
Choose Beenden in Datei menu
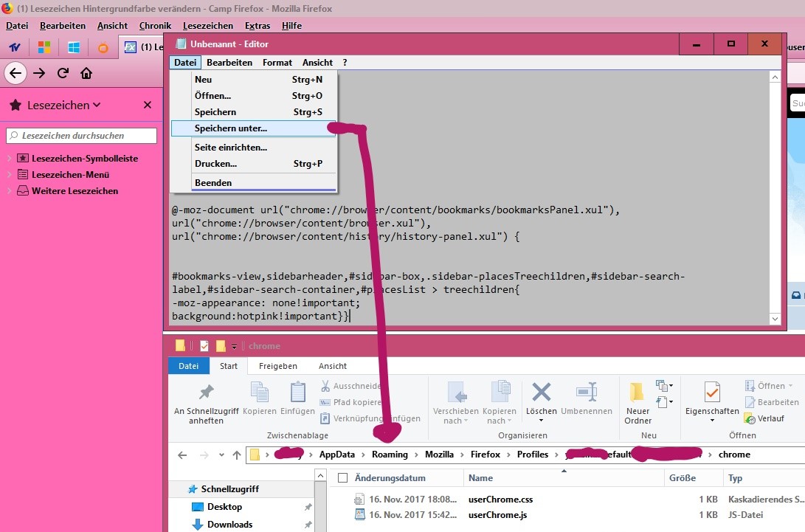point(254,183)
